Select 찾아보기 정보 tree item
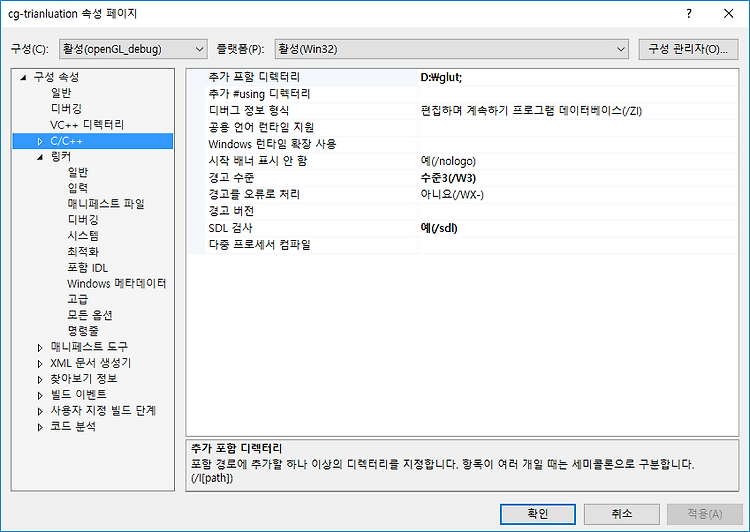This screenshot has height=532, width=750. coord(84,379)
